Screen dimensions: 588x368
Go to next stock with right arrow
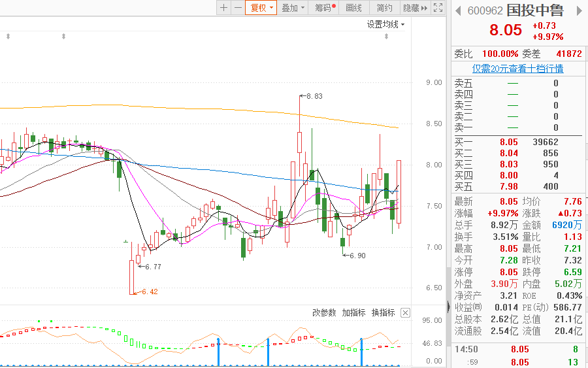(x=578, y=11)
